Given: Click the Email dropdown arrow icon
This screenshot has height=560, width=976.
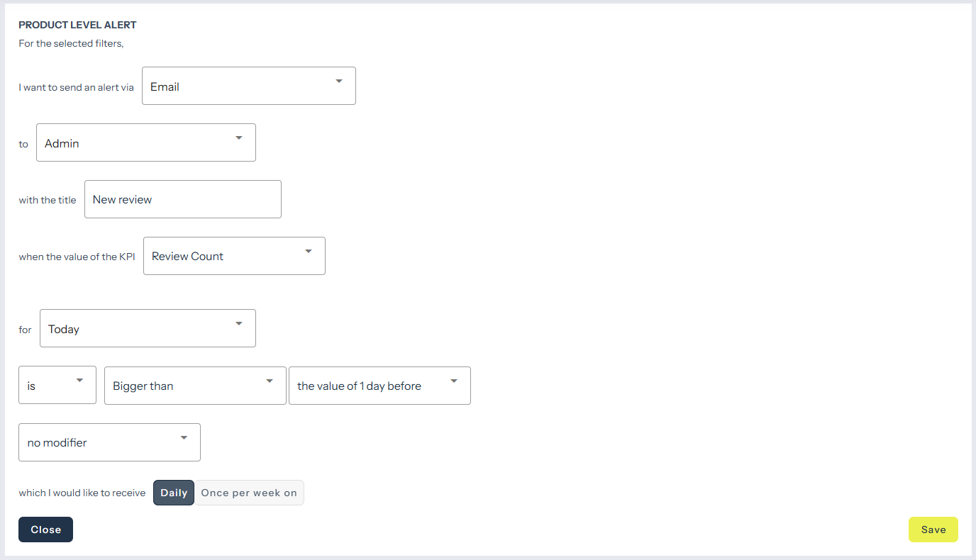Looking at the screenshot, I should pyautogui.click(x=339, y=82).
